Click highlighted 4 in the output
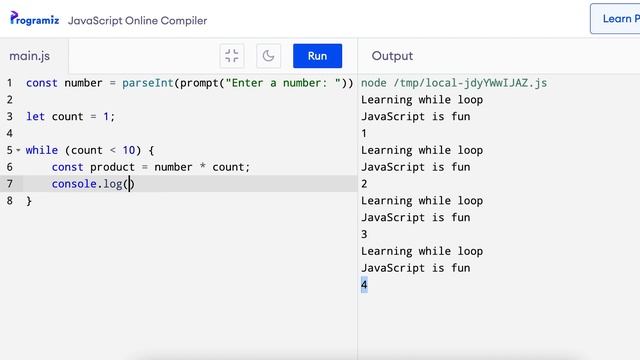The width and height of the screenshot is (640, 360). [x=364, y=285]
